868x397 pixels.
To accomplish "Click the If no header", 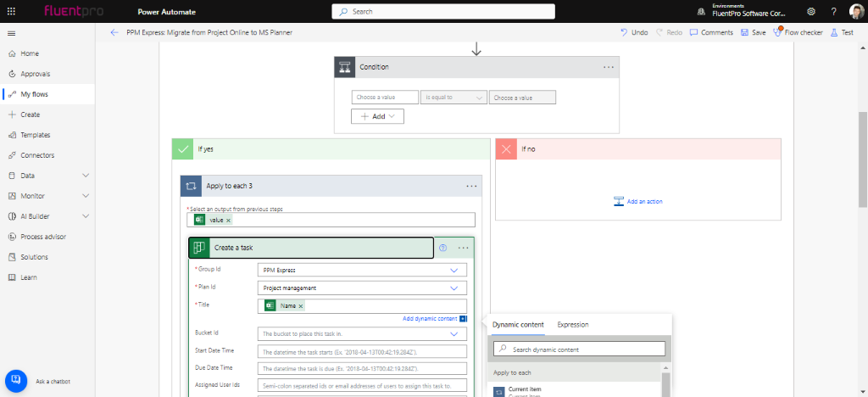I will (x=638, y=149).
